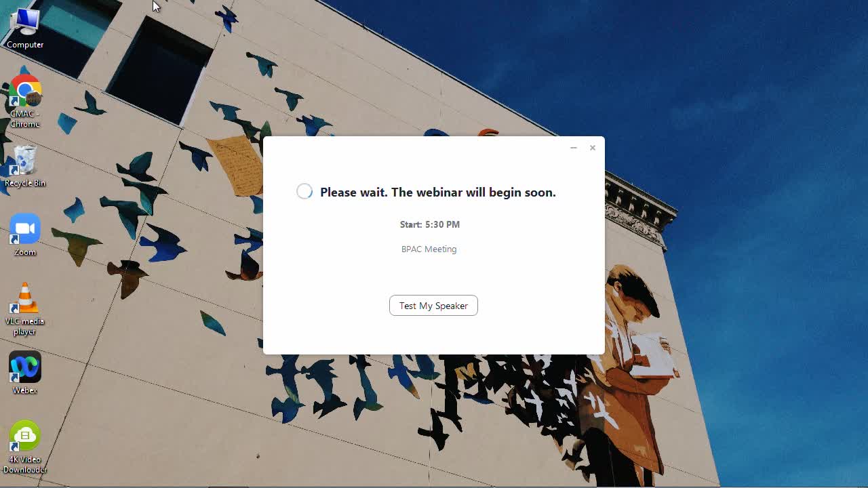
Task: Click the 'Please wait' webinar heading text
Action: (438, 192)
